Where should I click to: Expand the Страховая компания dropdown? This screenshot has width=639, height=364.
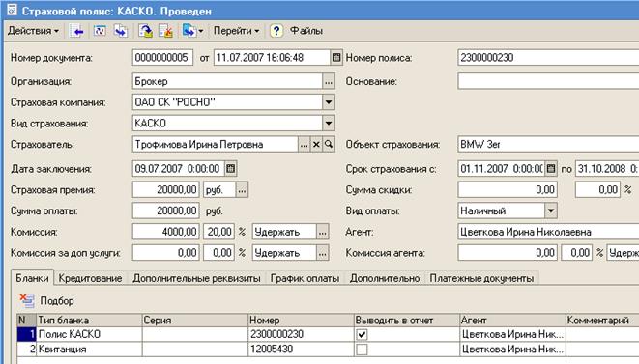[329, 102]
